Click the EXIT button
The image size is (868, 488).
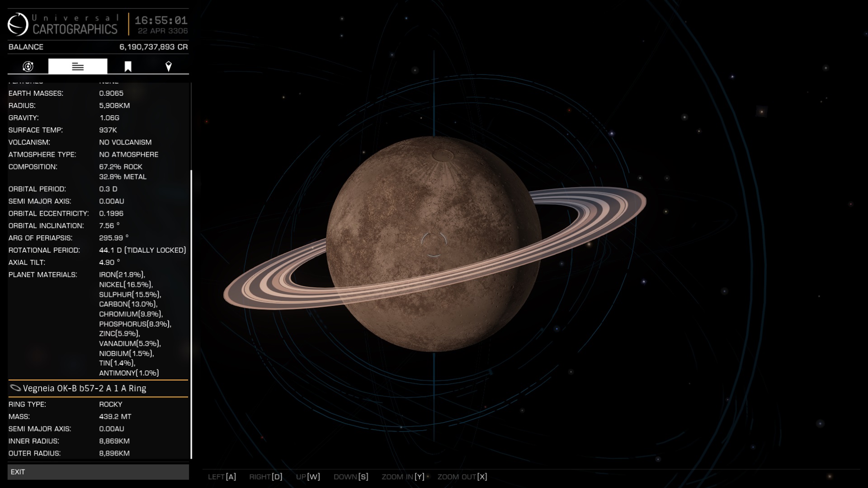[x=98, y=472]
